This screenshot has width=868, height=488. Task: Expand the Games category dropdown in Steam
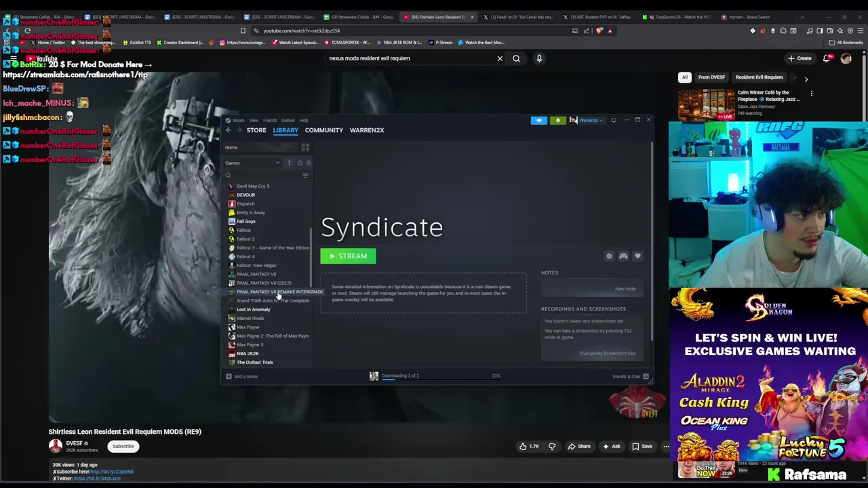coord(252,163)
